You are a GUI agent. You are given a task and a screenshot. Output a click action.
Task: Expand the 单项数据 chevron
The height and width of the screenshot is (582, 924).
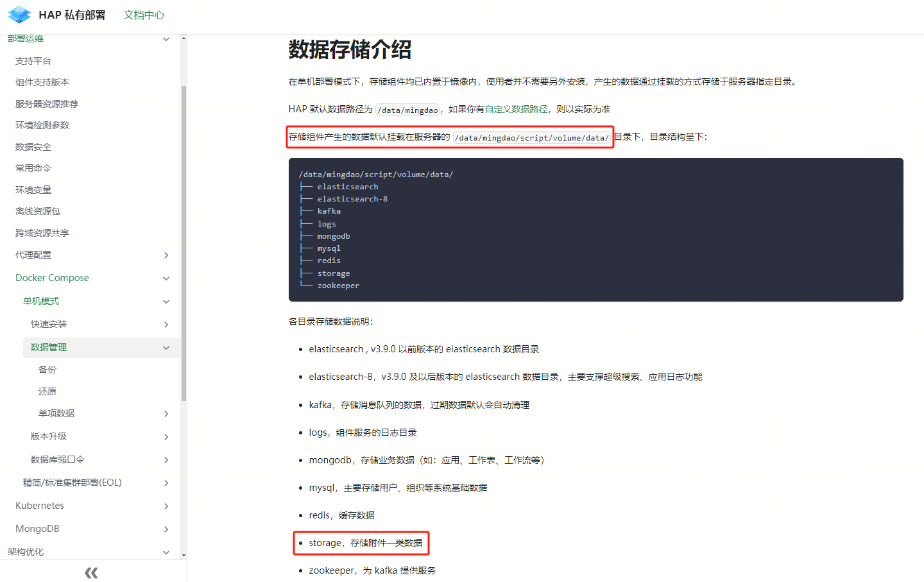pyautogui.click(x=166, y=414)
